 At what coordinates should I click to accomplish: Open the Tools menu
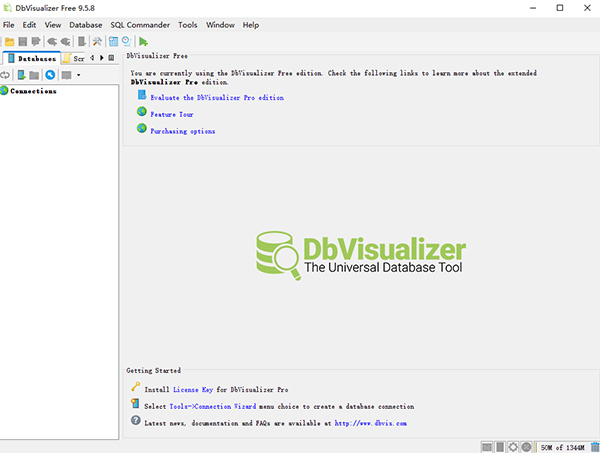pos(188,25)
